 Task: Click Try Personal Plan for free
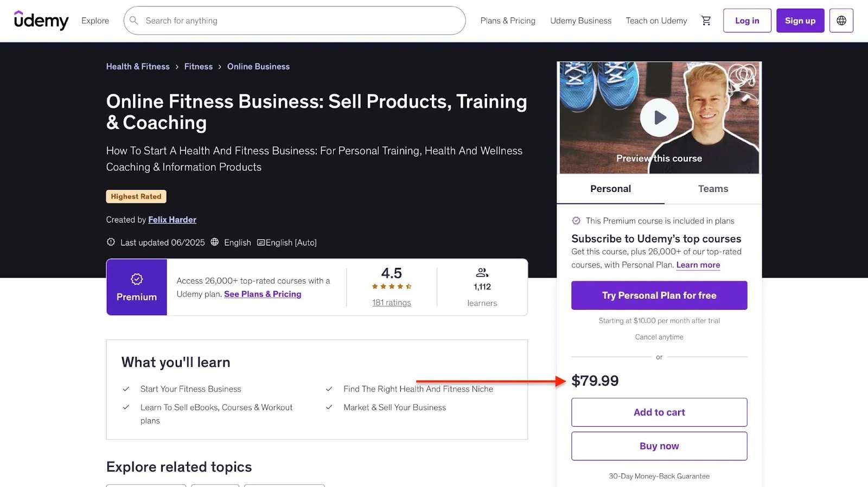[659, 296]
